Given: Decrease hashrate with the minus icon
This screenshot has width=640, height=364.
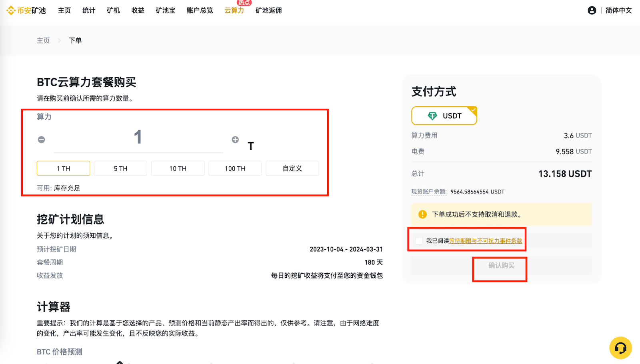Looking at the screenshot, I should tap(41, 139).
